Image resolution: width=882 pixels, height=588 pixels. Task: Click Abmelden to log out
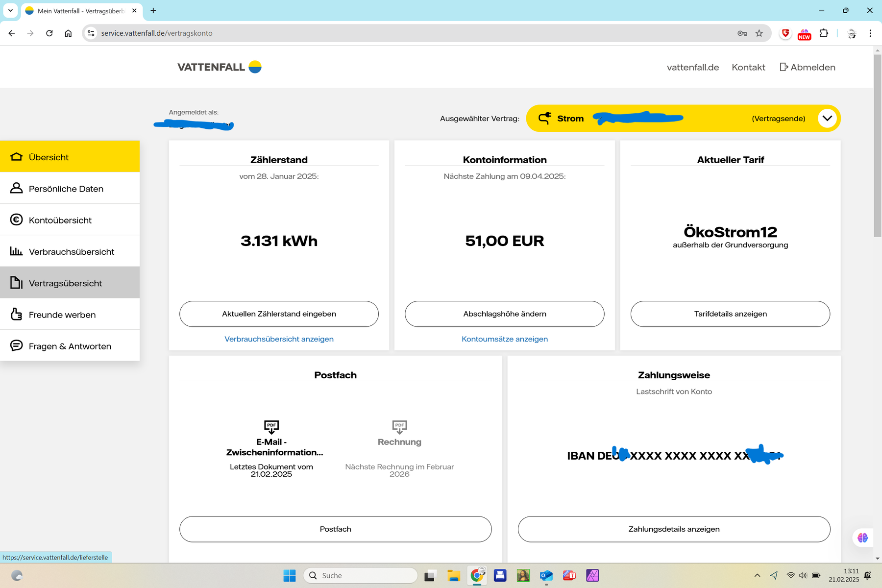pos(808,67)
